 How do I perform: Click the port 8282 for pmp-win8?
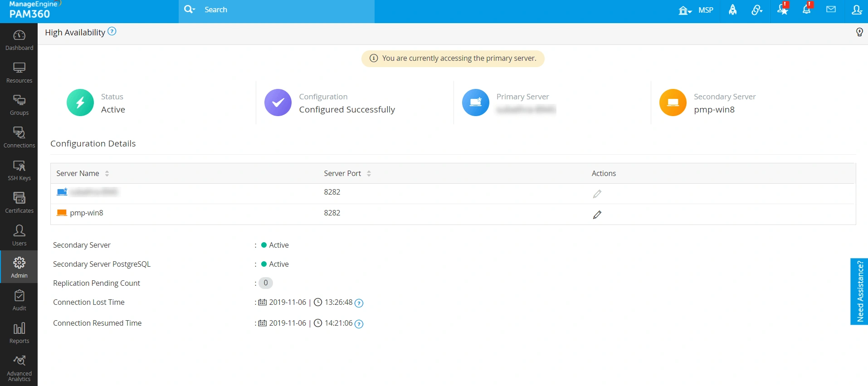(x=332, y=213)
